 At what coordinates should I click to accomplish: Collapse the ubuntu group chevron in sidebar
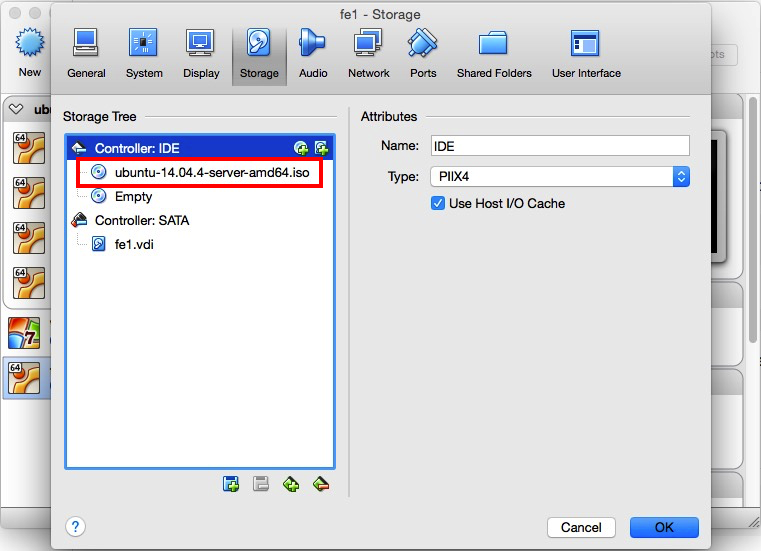pos(16,109)
